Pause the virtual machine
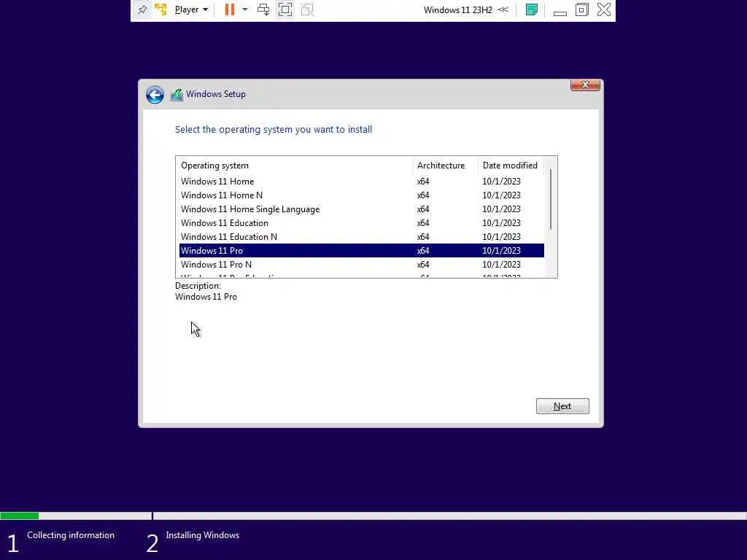Viewport: 747px width, 560px height. [230, 9]
